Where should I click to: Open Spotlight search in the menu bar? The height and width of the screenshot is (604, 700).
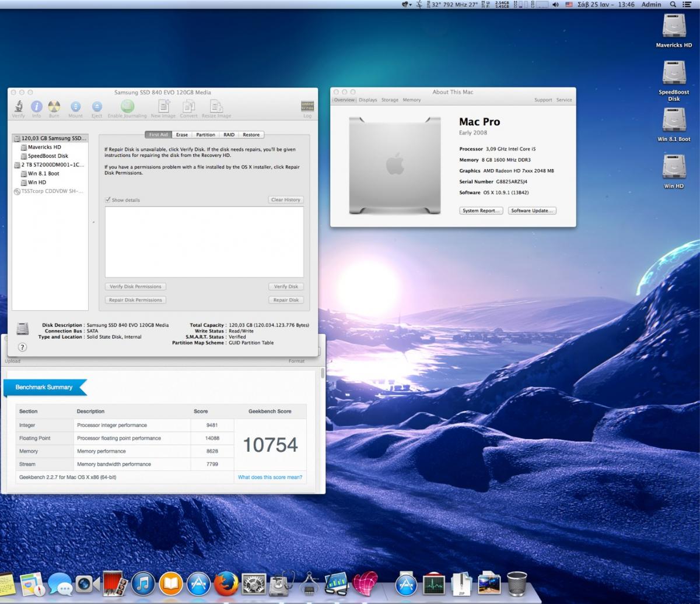(x=673, y=5)
